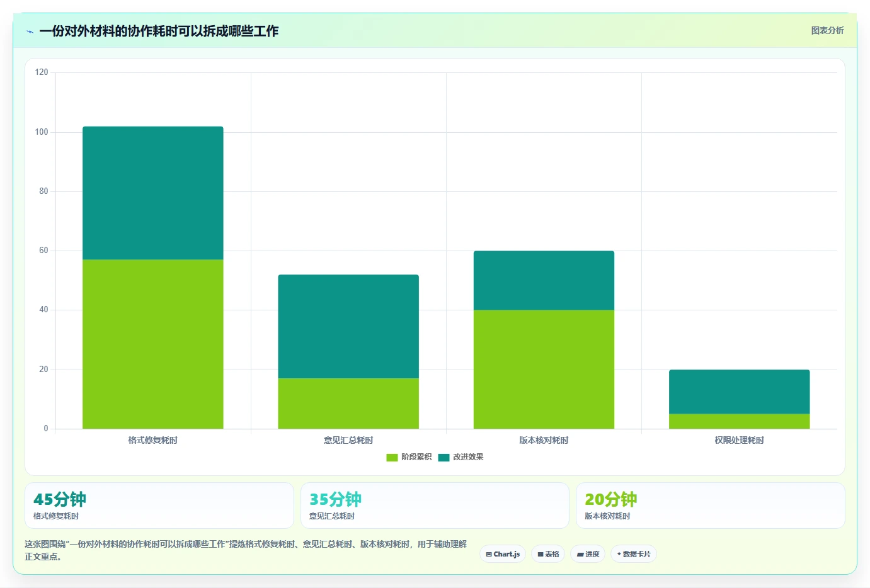
Task: Open the 图表分析 label in the header
Action: point(827,30)
